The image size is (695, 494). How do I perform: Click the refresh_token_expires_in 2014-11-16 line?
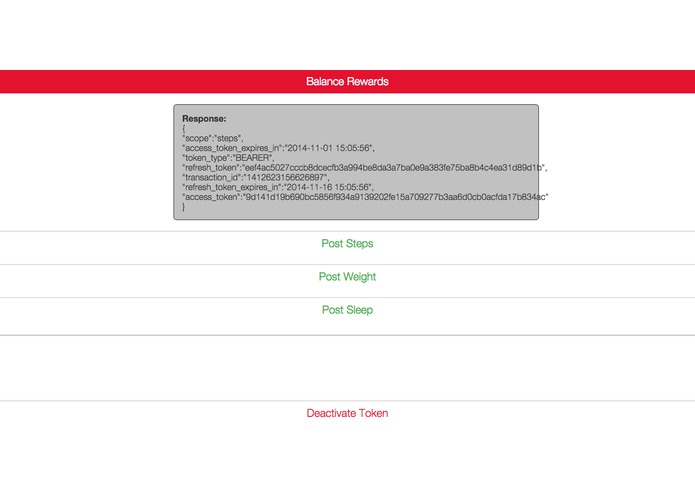(x=278, y=187)
